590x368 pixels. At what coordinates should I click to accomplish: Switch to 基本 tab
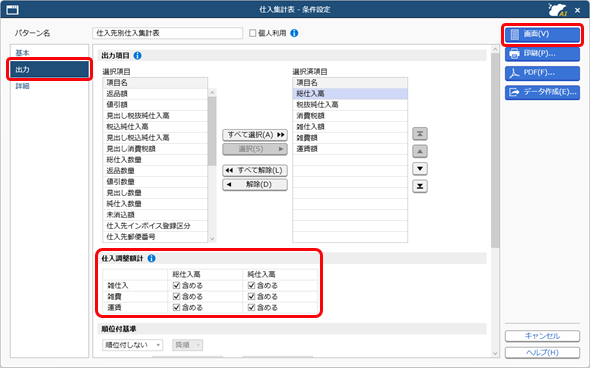tap(49, 53)
